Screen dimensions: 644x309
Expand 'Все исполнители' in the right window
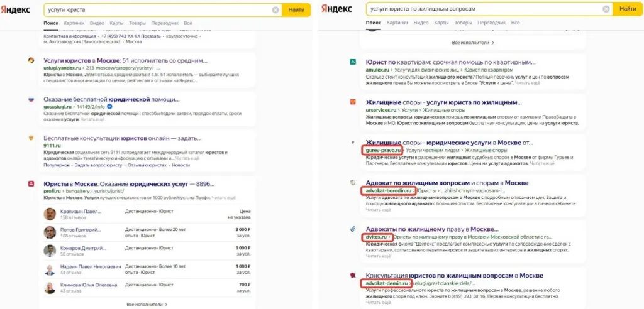(473, 42)
